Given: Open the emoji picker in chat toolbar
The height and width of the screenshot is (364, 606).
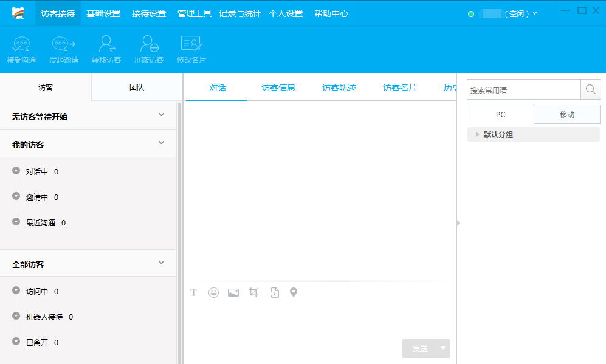Looking at the screenshot, I should click(x=213, y=292).
